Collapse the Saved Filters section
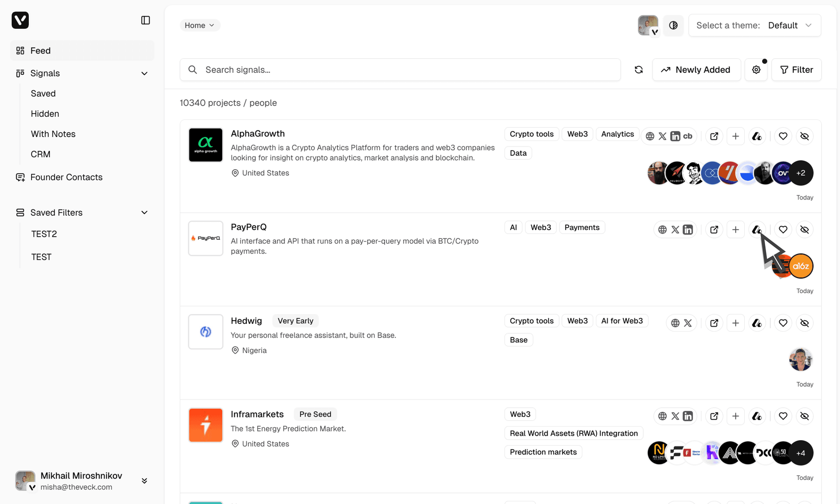840x504 pixels. click(x=144, y=212)
